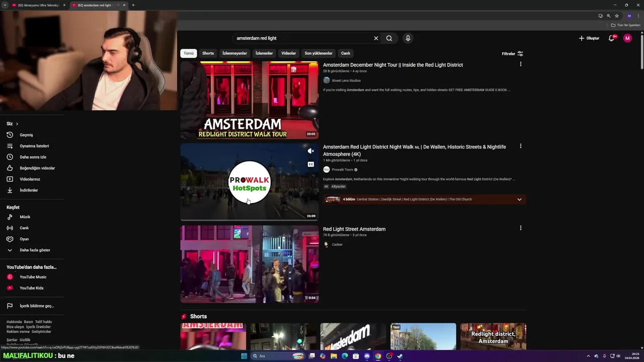644x362 pixels.
Task: Open Redlight district, Amsterdam short thumbnail
Action: click(x=493, y=336)
